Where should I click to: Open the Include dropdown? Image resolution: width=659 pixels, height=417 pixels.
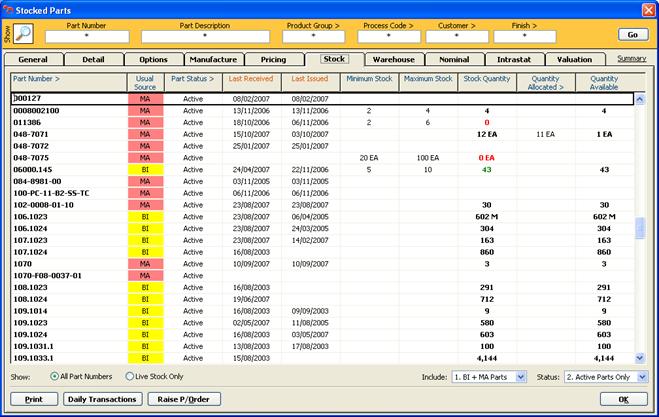[x=520, y=377]
